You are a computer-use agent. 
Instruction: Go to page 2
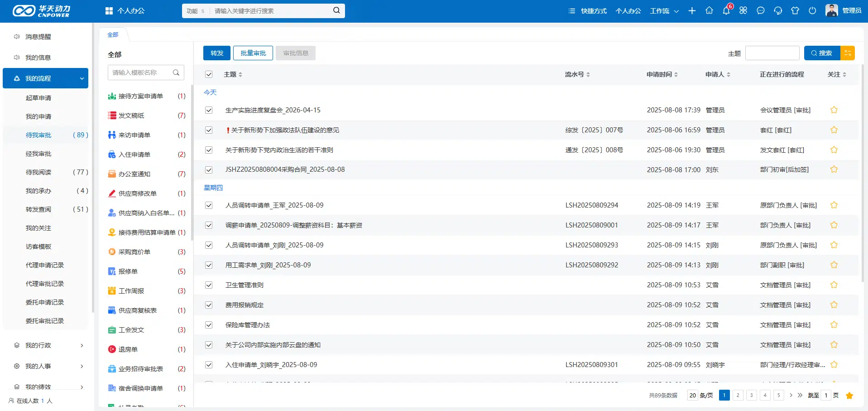coord(738,395)
